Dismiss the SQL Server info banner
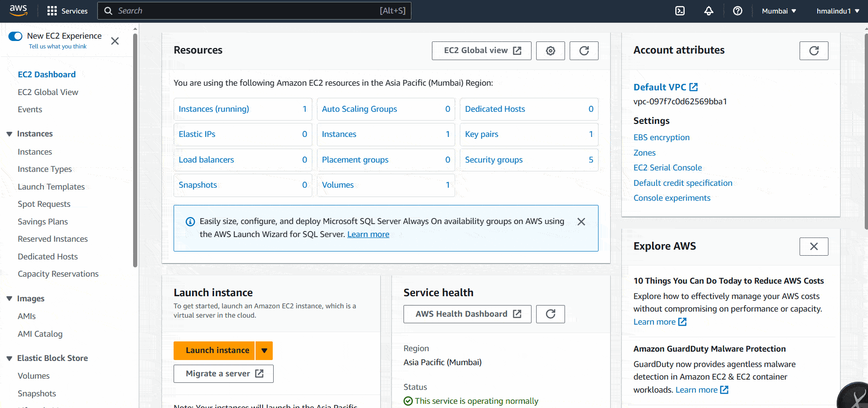 581,222
